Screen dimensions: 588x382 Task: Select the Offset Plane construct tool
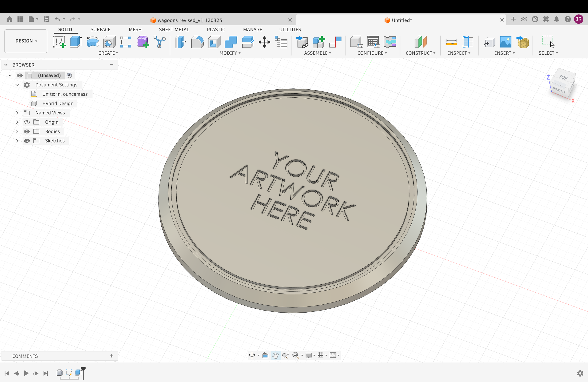[x=421, y=42]
